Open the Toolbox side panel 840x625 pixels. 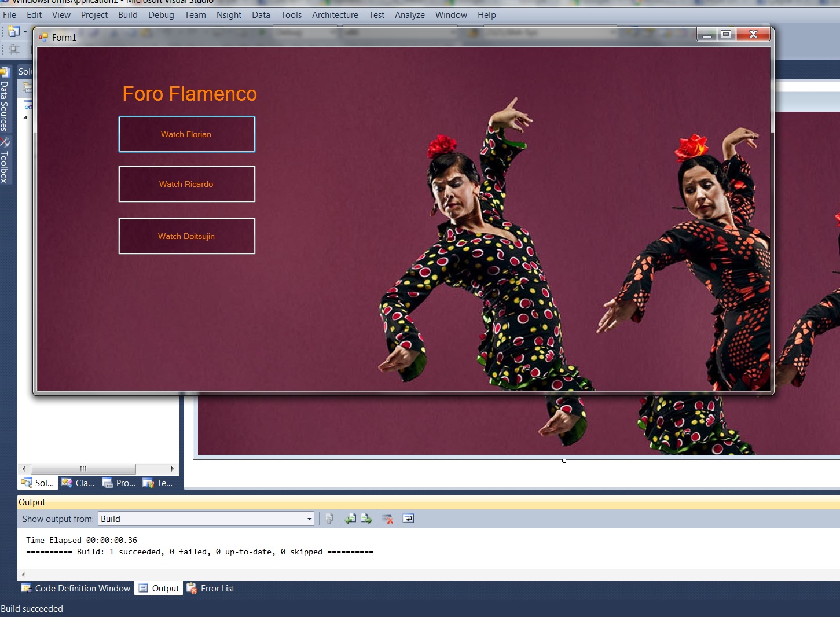point(5,161)
